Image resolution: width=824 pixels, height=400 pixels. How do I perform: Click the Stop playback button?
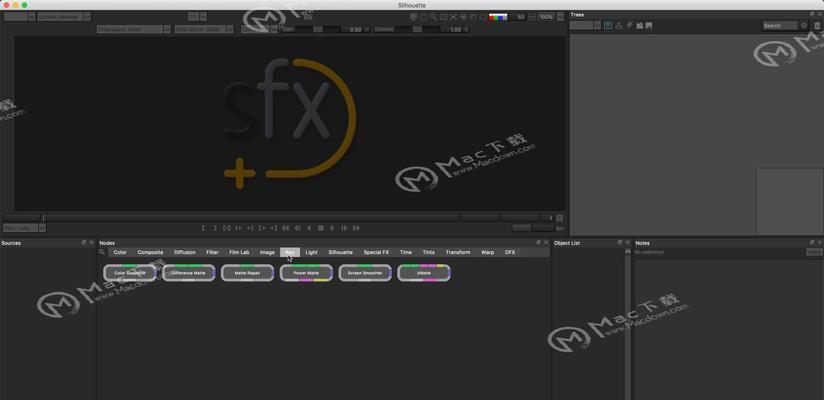coord(321,228)
